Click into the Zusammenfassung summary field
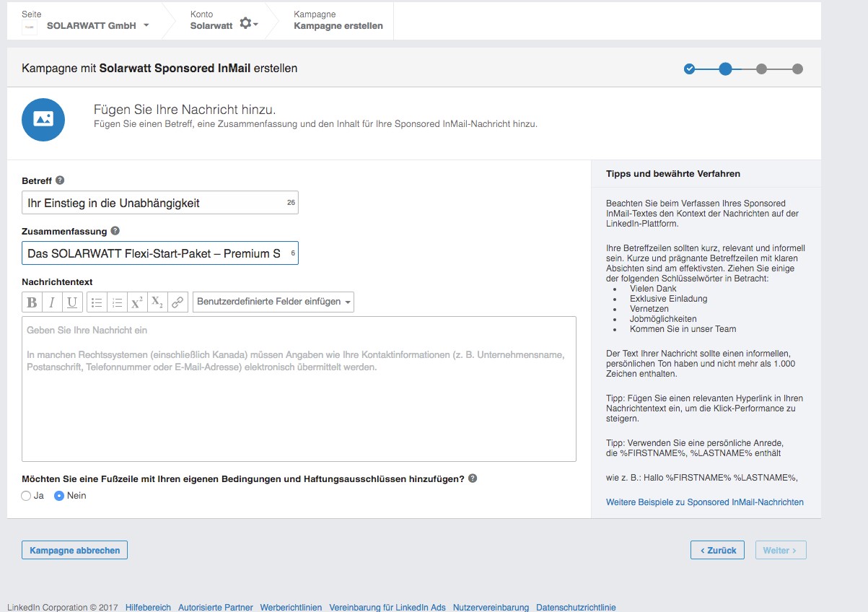The width and height of the screenshot is (868, 612). (x=160, y=253)
